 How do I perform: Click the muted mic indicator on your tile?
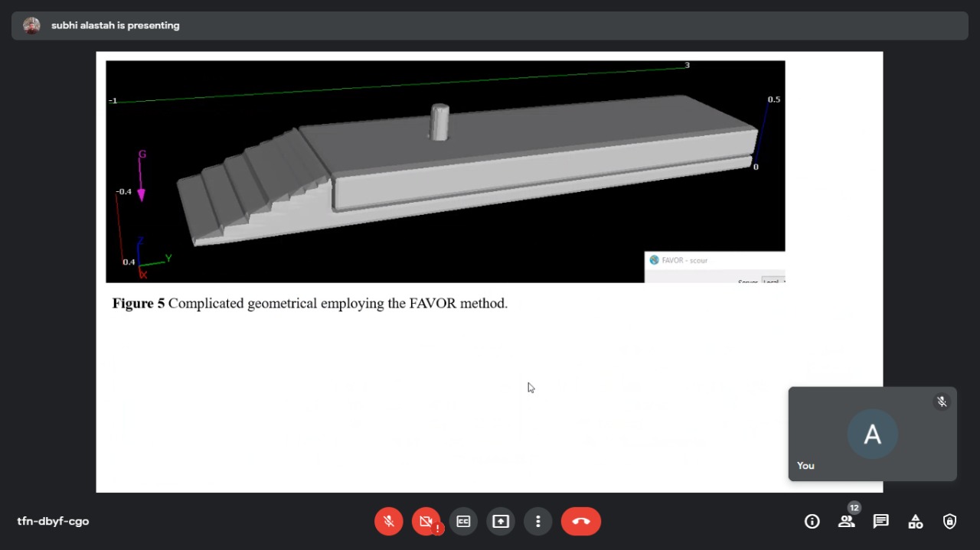tap(942, 402)
